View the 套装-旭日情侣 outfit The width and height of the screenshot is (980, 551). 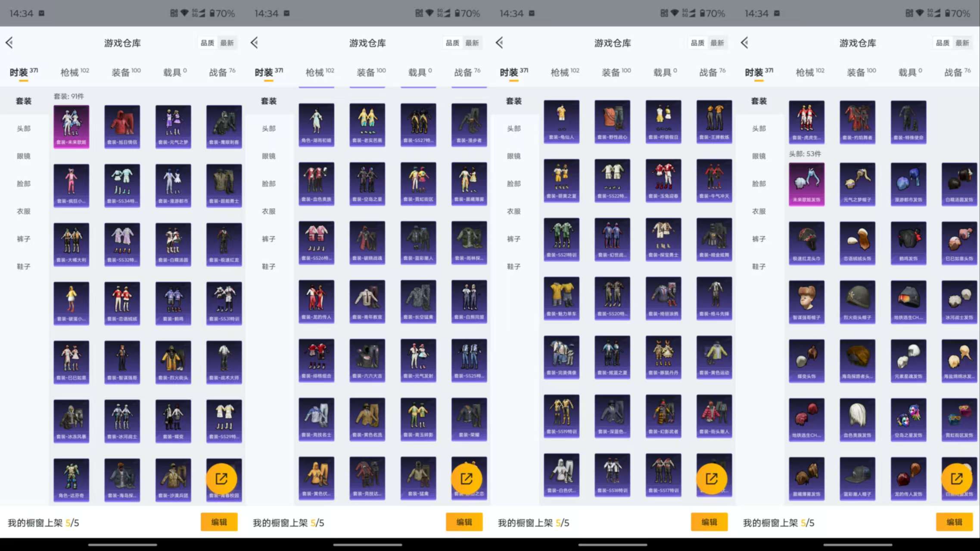[122, 125]
